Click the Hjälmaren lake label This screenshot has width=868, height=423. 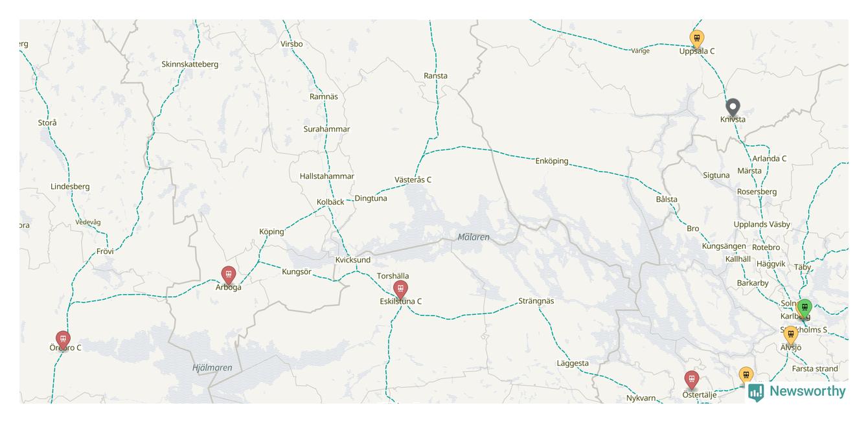212,368
